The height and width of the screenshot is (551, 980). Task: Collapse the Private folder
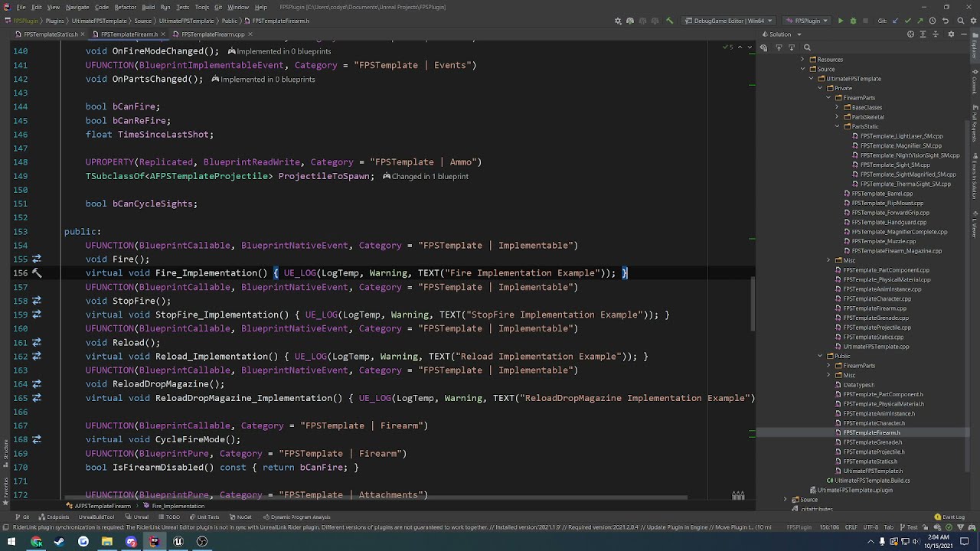(x=819, y=88)
